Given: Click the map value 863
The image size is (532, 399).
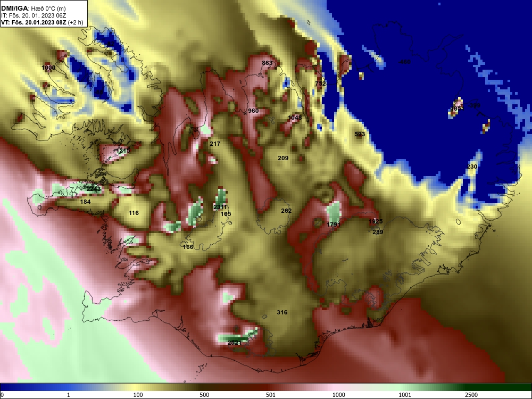Looking at the screenshot, I should (267, 63).
